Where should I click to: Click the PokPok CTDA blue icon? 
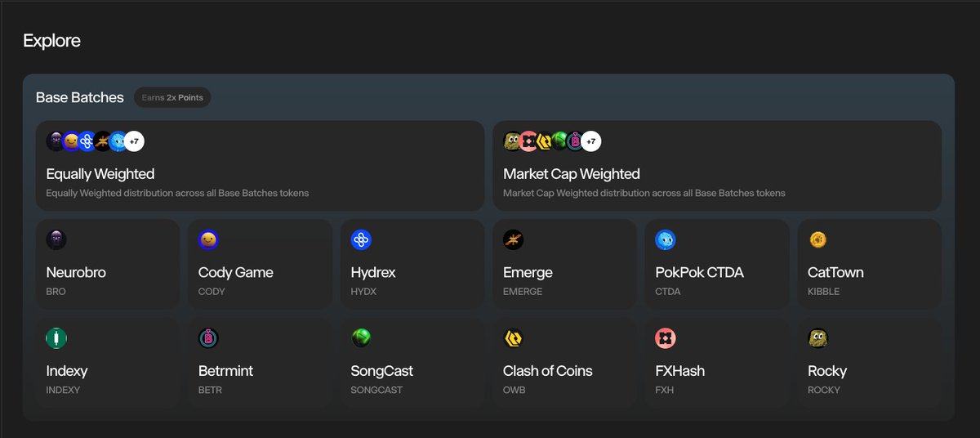[x=666, y=239]
